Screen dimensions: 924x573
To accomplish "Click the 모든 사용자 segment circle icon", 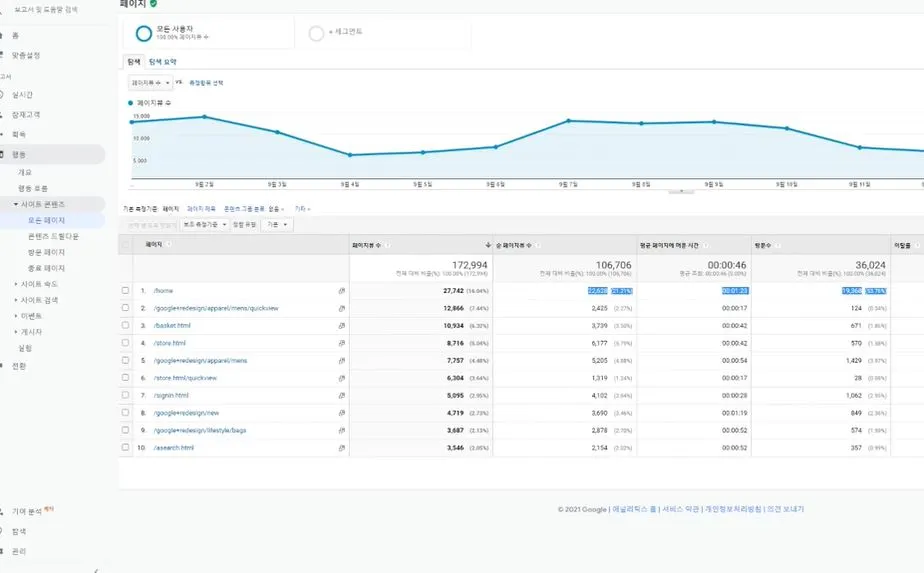I will pyautogui.click(x=144, y=34).
